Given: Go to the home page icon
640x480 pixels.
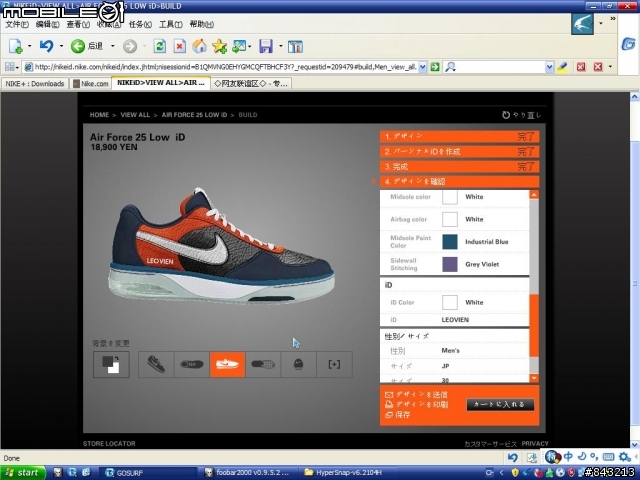Looking at the screenshot, I should [x=199, y=46].
